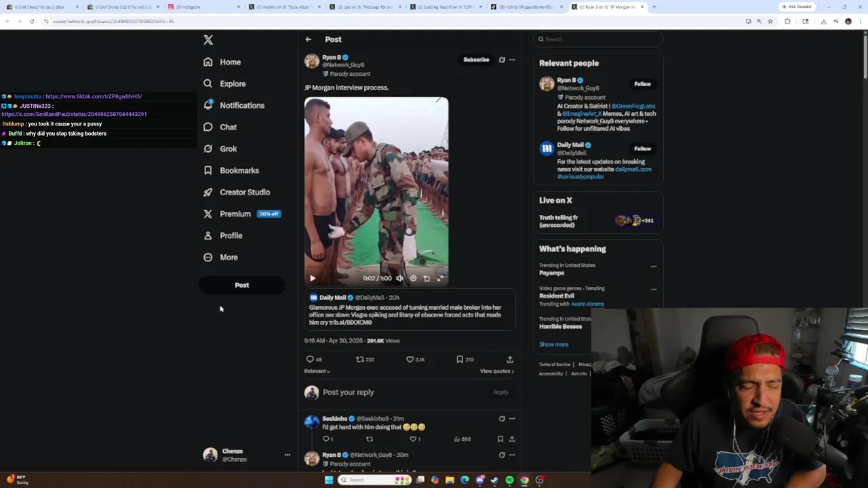Open the Relevant sort dropdown
868x488 pixels.
pyautogui.click(x=317, y=371)
